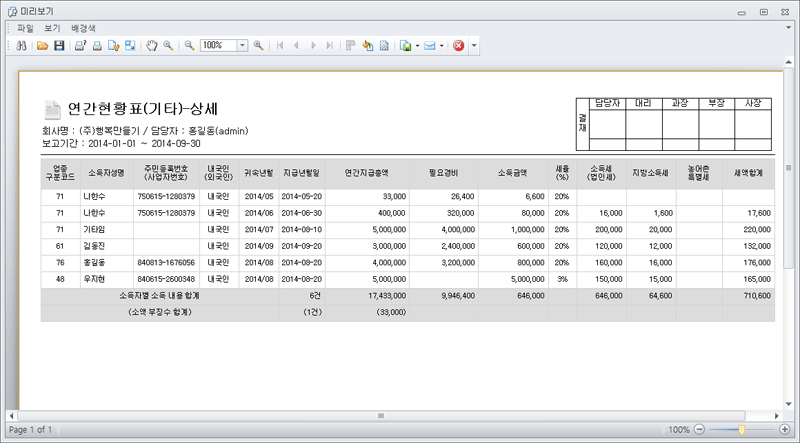This screenshot has height=443, width=800.
Task: Click the Print printer icon
Action: point(97,46)
